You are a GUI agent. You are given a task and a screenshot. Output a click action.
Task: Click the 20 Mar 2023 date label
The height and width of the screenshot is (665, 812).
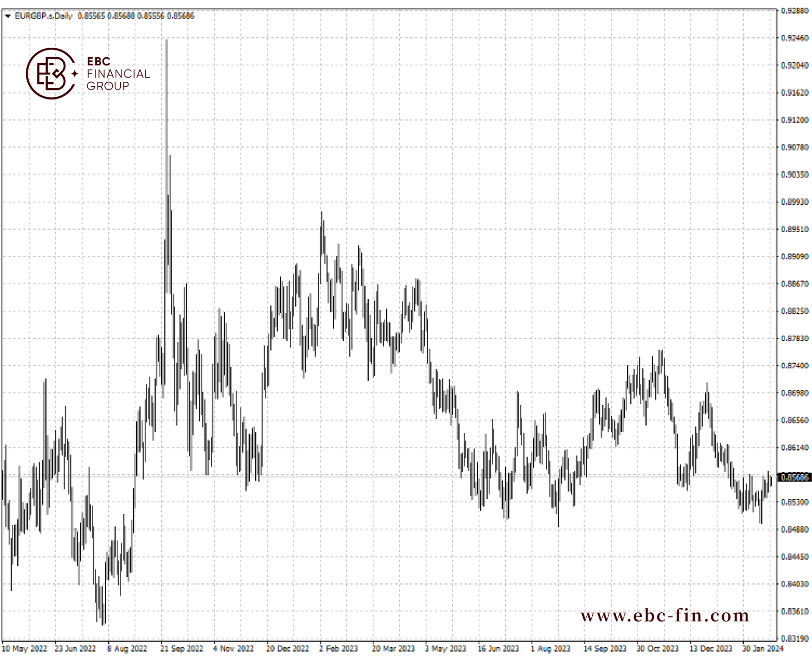tap(393, 649)
